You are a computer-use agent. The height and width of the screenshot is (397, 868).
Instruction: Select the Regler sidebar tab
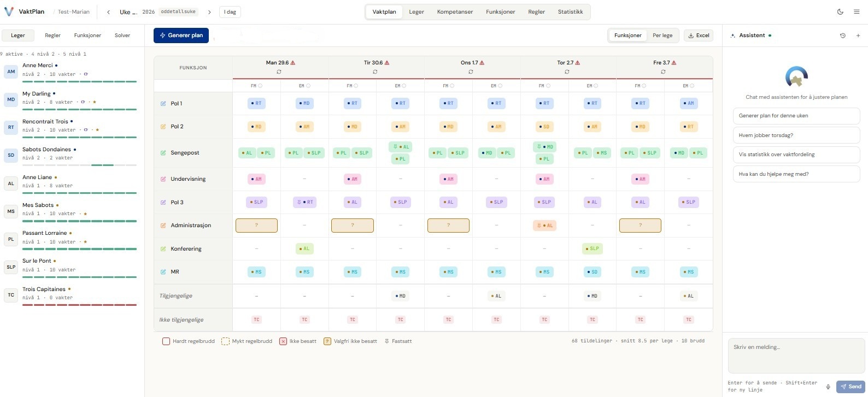(x=52, y=35)
